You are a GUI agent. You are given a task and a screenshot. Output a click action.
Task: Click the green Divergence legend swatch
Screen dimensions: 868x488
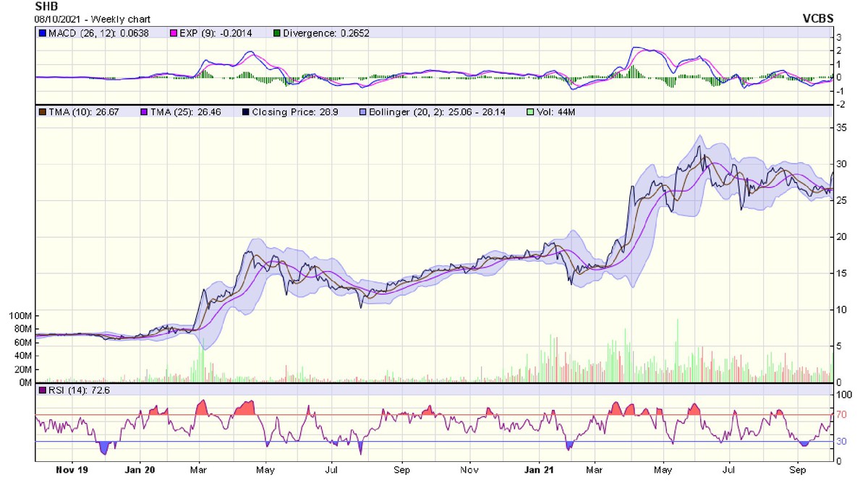278,33
